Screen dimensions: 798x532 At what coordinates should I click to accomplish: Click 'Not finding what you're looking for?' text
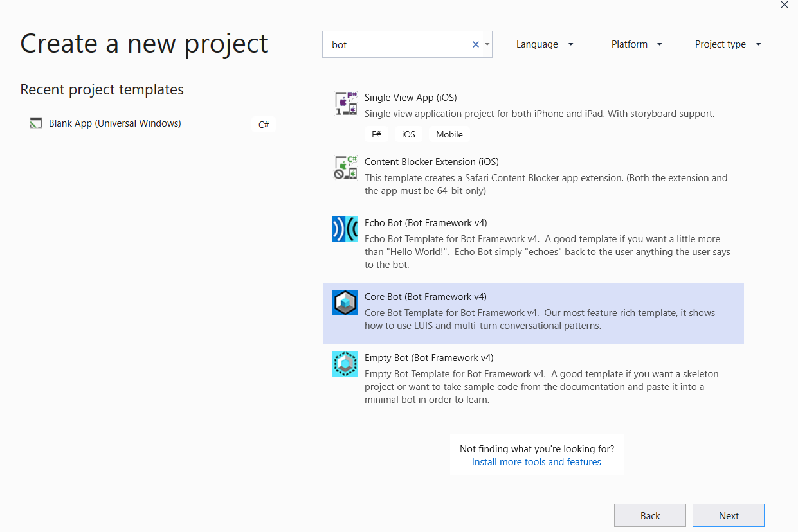point(537,448)
